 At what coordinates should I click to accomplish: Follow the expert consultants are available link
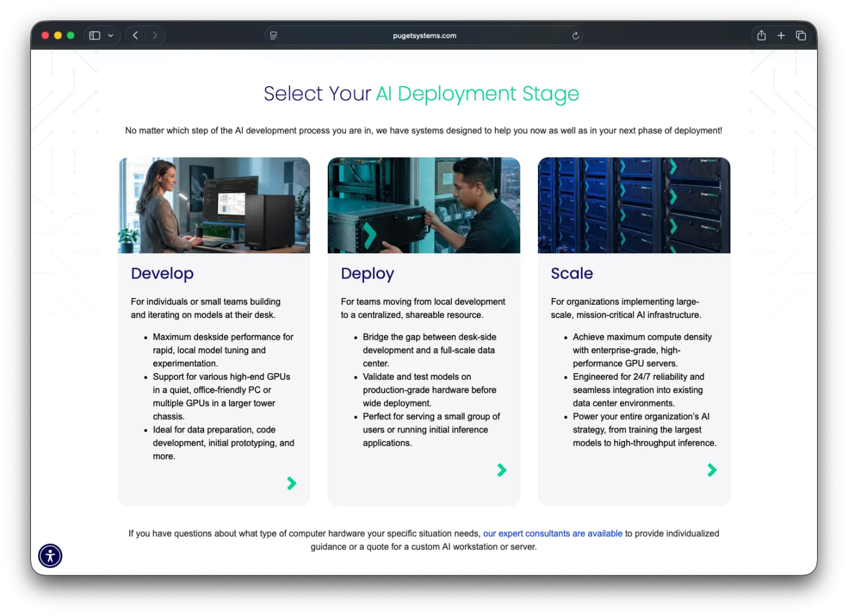tap(552, 534)
